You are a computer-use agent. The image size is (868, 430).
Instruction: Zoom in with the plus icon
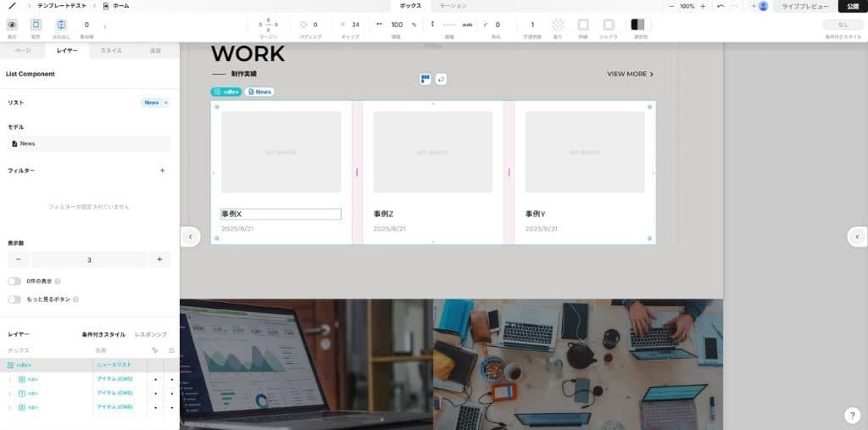[x=703, y=6]
